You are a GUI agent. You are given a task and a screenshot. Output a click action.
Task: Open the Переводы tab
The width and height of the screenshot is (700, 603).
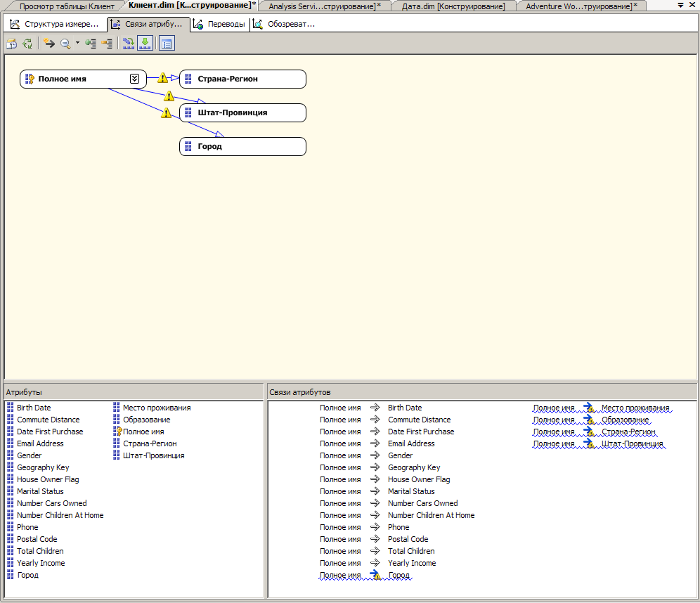click(220, 24)
